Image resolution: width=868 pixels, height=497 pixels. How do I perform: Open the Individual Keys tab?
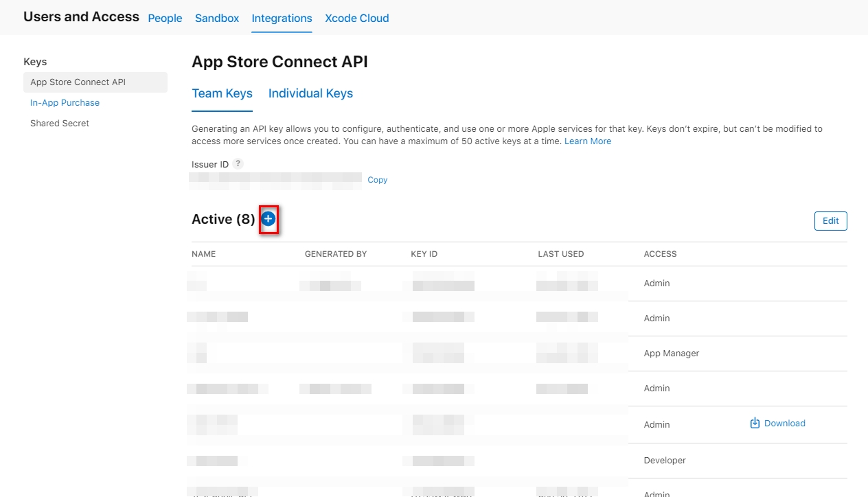[x=310, y=93]
